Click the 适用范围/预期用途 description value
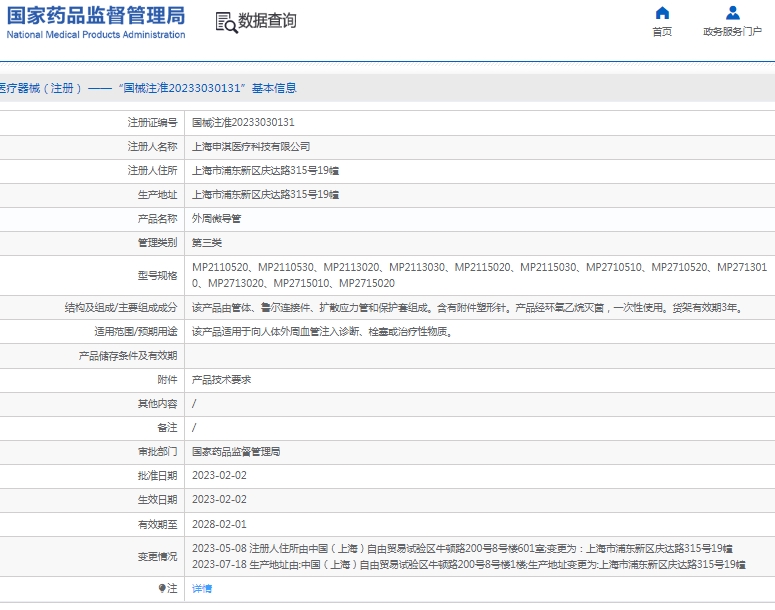Image resolution: width=775 pixels, height=610 pixels. coord(322,332)
